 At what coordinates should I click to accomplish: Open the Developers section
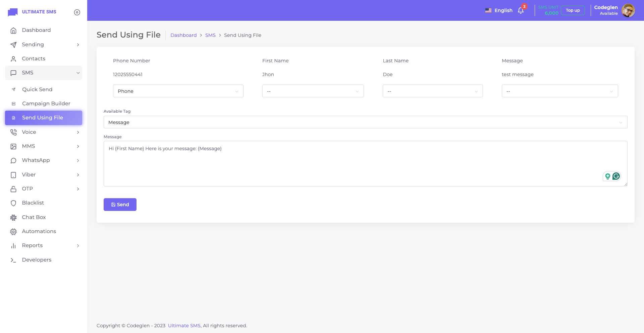point(44,260)
